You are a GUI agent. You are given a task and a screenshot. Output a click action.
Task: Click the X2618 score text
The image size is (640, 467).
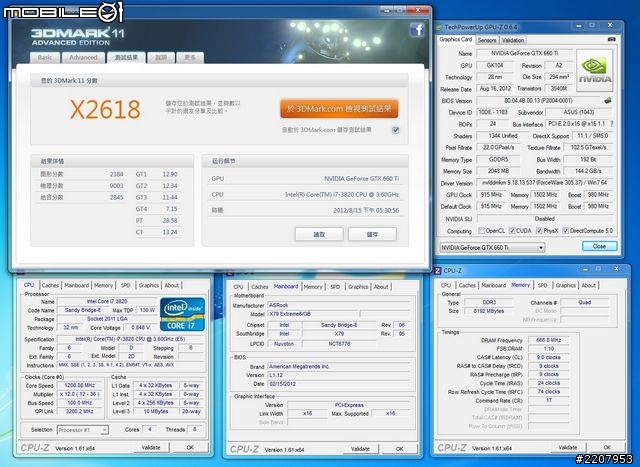(105, 109)
